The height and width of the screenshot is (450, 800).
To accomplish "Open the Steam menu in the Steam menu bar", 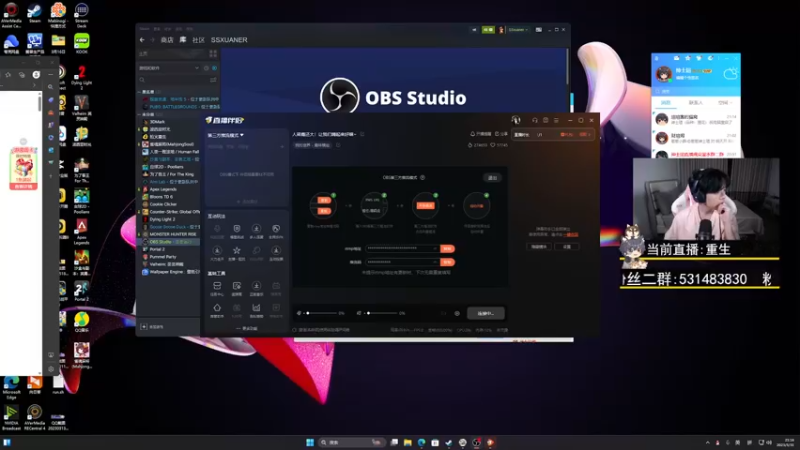I will 144,29.
